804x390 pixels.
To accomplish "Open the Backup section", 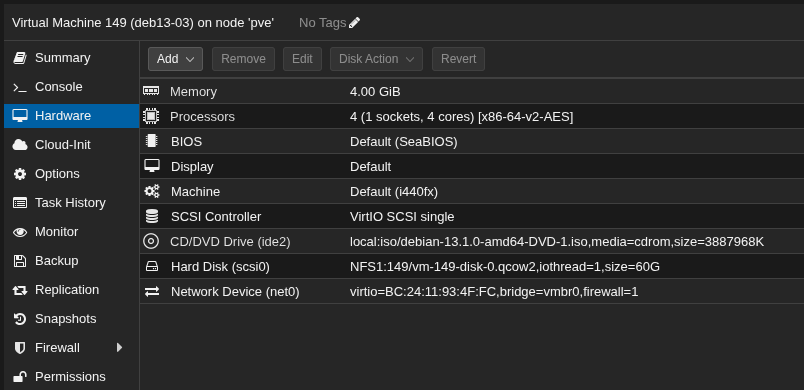I will (x=71, y=261).
